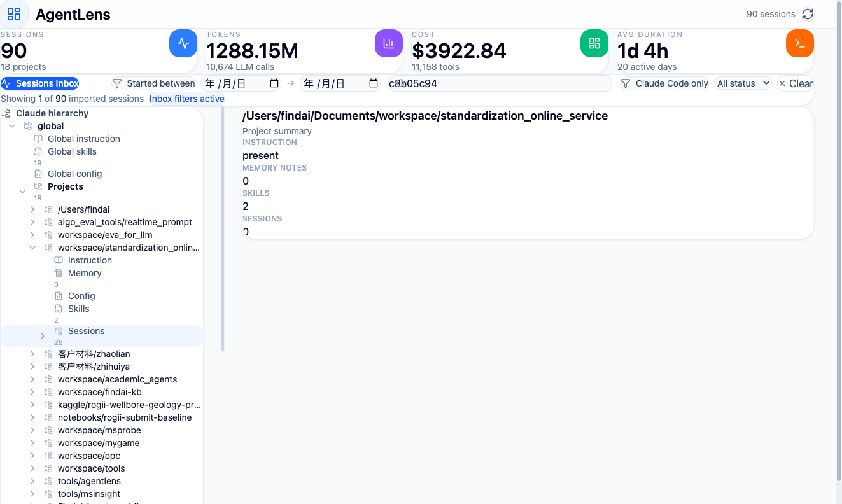Open calendar picker in end date field
842x504 pixels.
374,83
